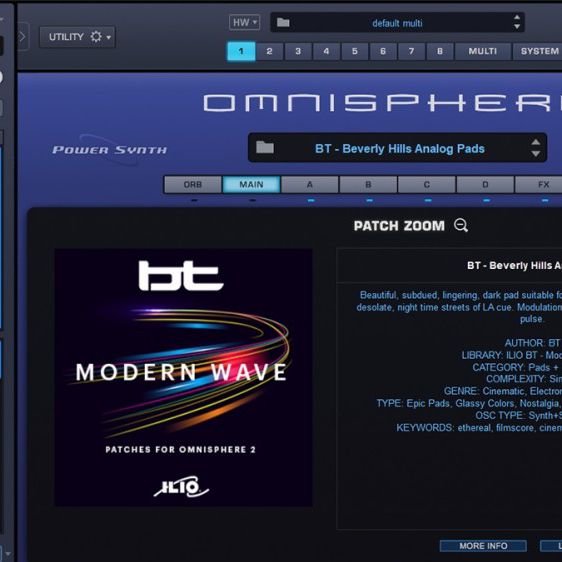Click the default multi name field

397,23
